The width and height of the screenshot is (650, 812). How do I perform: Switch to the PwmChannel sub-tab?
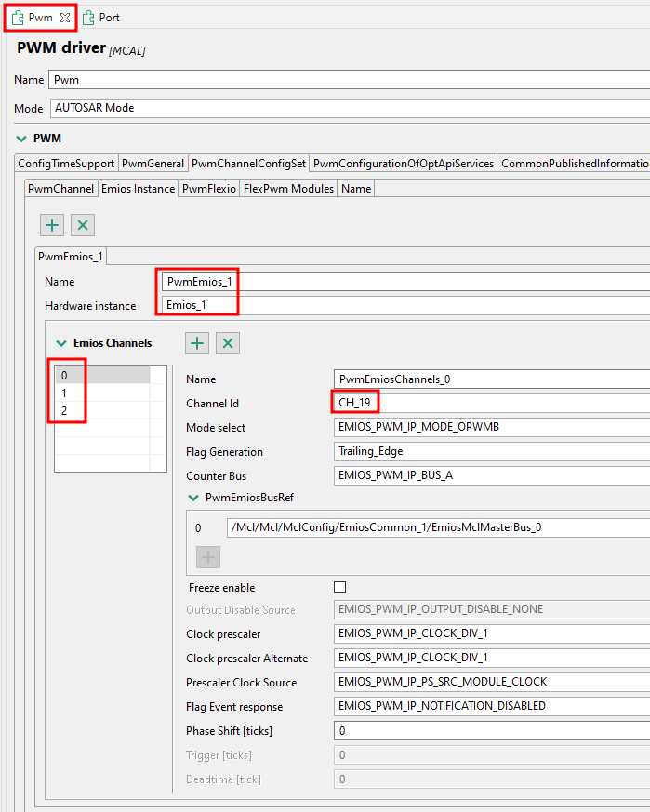click(x=60, y=189)
